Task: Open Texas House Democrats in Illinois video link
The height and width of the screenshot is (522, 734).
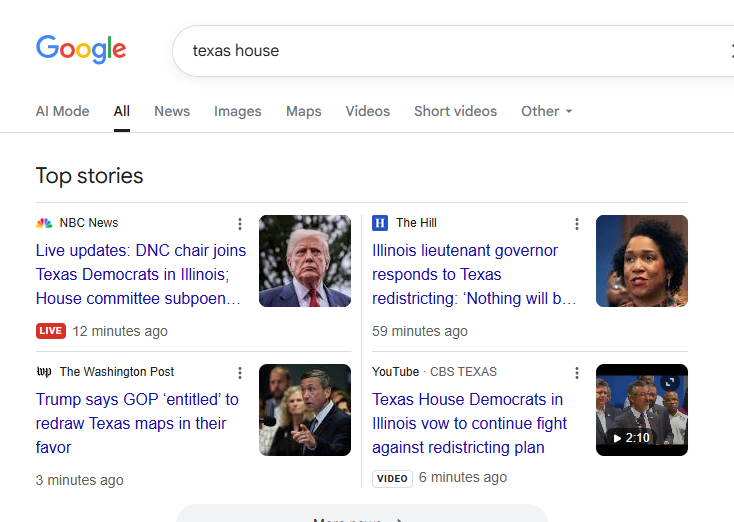Action: pos(469,423)
